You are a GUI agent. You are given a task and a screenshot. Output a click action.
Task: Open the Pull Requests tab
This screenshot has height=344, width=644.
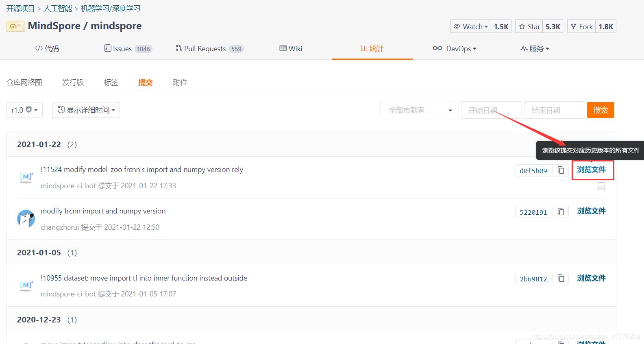tap(209, 49)
